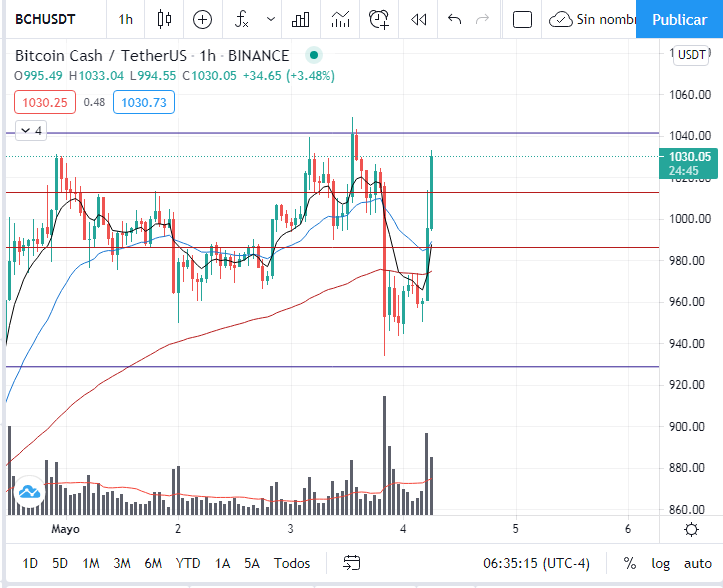The image size is (723, 588).
Task: Open the cloud-saved layout named Sin nombre
Action: click(x=593, y=19)
